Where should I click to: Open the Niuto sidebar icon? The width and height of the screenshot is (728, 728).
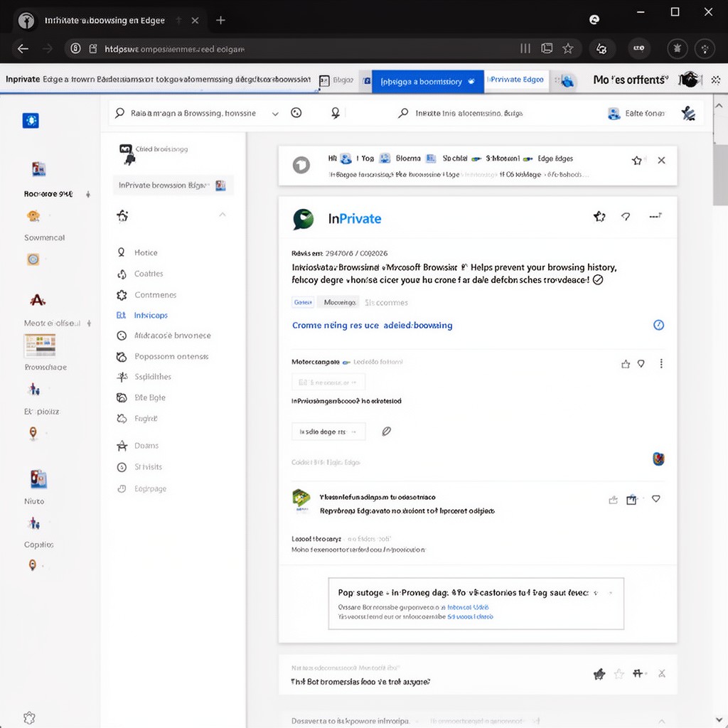[38, 479]
